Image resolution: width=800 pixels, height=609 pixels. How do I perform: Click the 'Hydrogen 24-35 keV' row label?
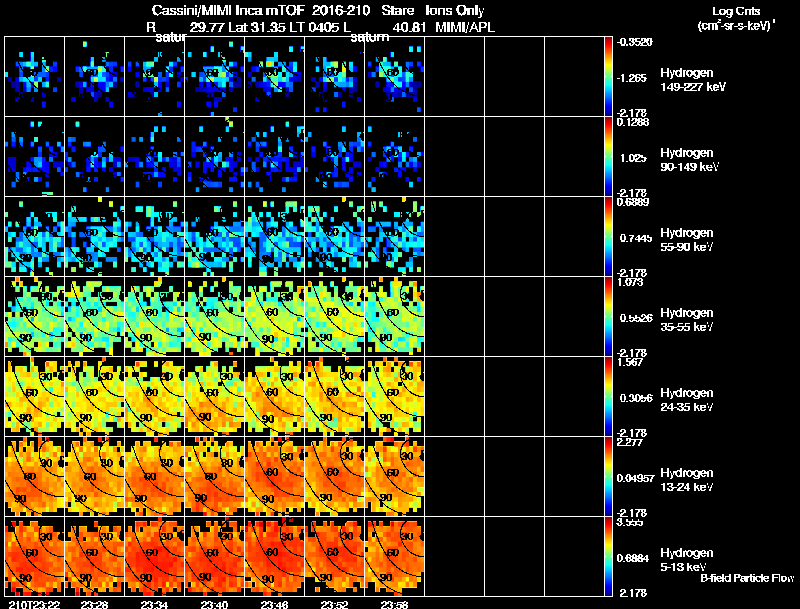(x=687, y=400)
